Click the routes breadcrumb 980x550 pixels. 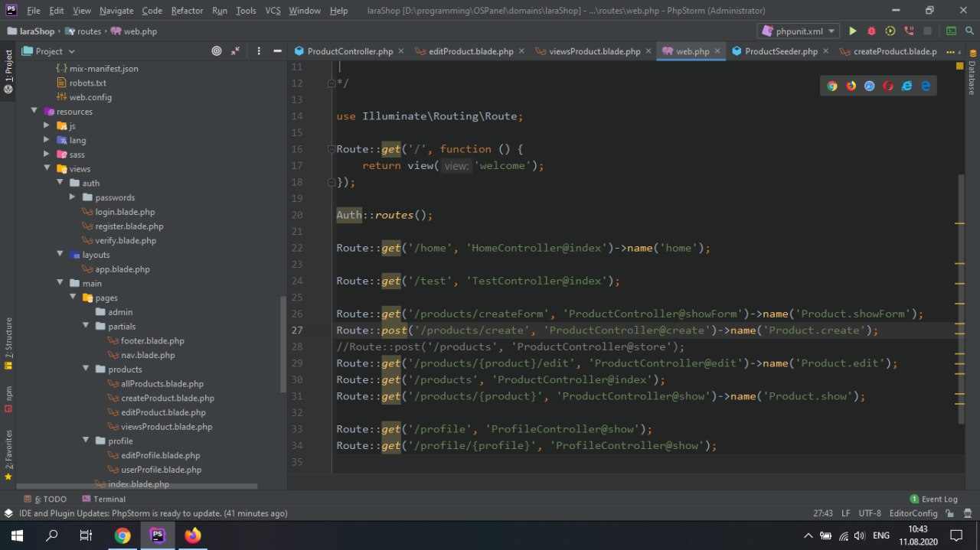83,31
